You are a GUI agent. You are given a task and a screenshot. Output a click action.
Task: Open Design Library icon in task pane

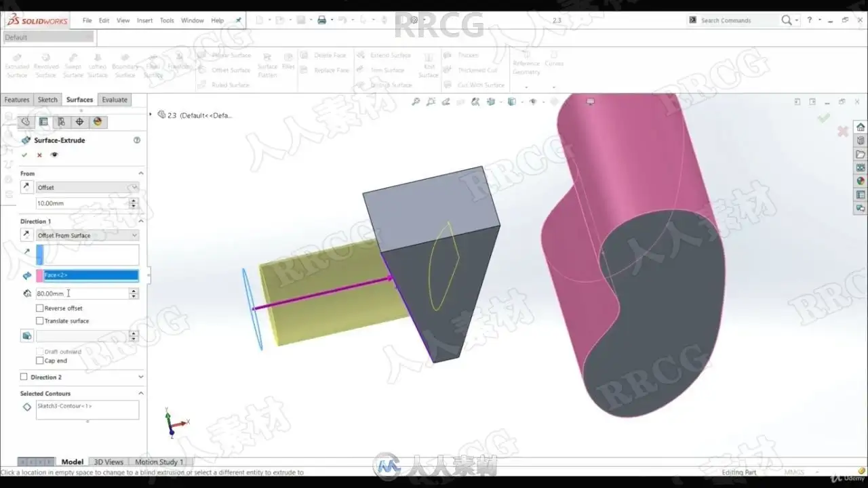point(861,141)
